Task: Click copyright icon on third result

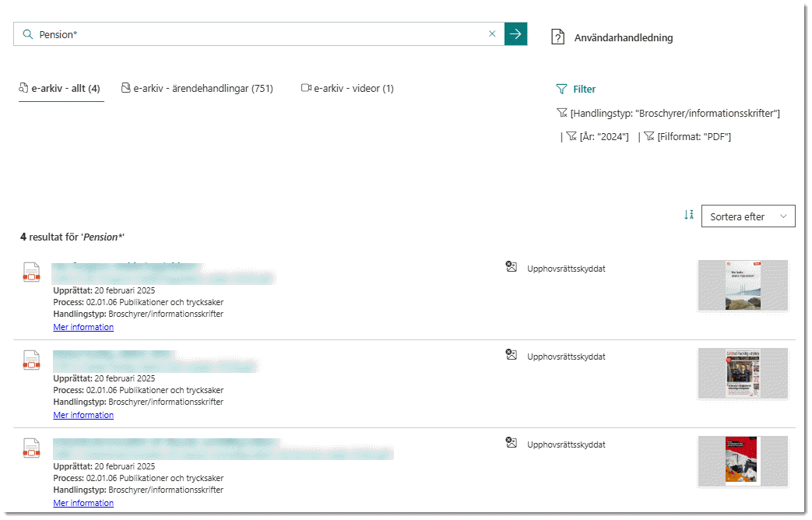Action: [511, 443]
